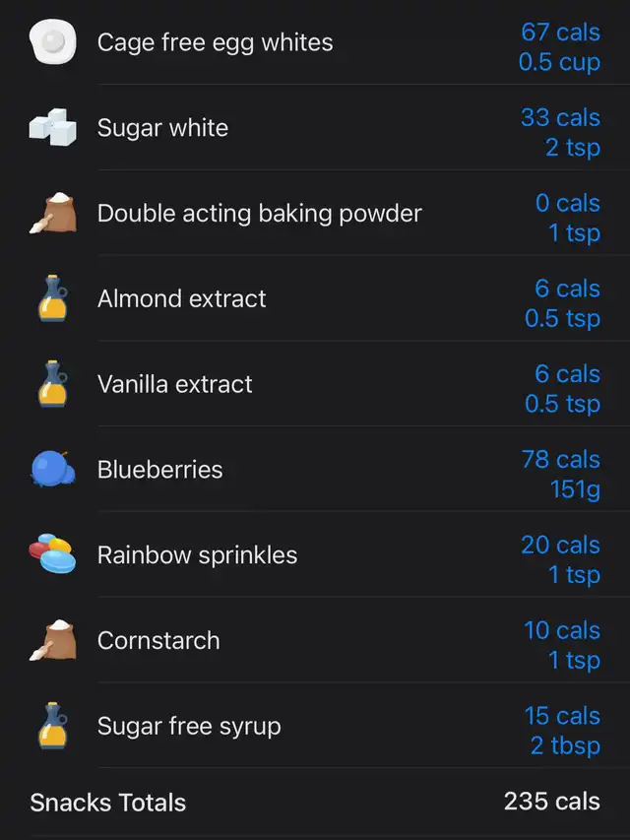Tap the flour sack icon beside Cornstarch
Image resolution: width=630 pixels, height=840 pixels.
click(x=52, y=640)
